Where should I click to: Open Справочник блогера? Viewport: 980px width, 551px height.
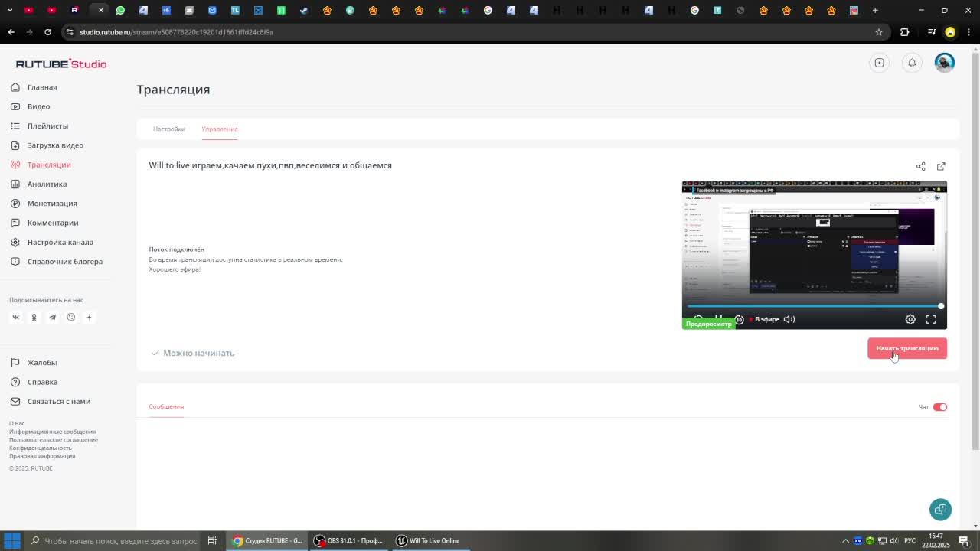pyautogui.click(x=57, y=262)
